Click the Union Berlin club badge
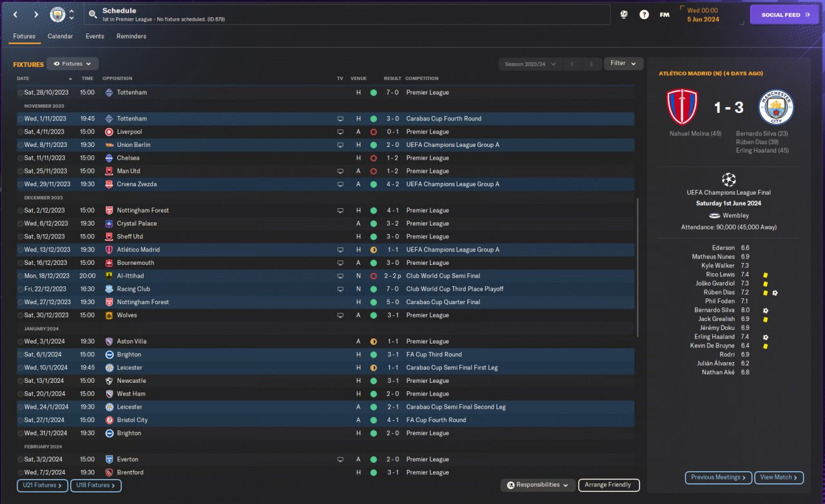Viewport: 825px width, 504px height. pyautogui.click(x=109, y=145)
